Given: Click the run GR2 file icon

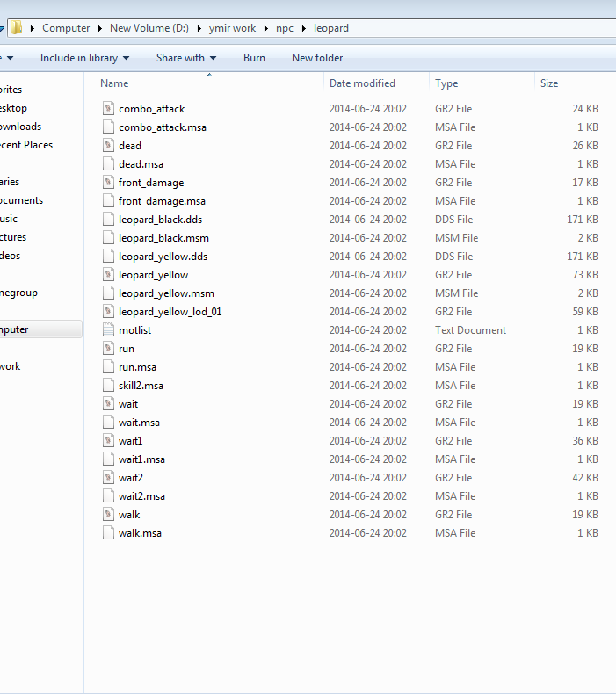Looking at the screenshot, I should point(108,349).
